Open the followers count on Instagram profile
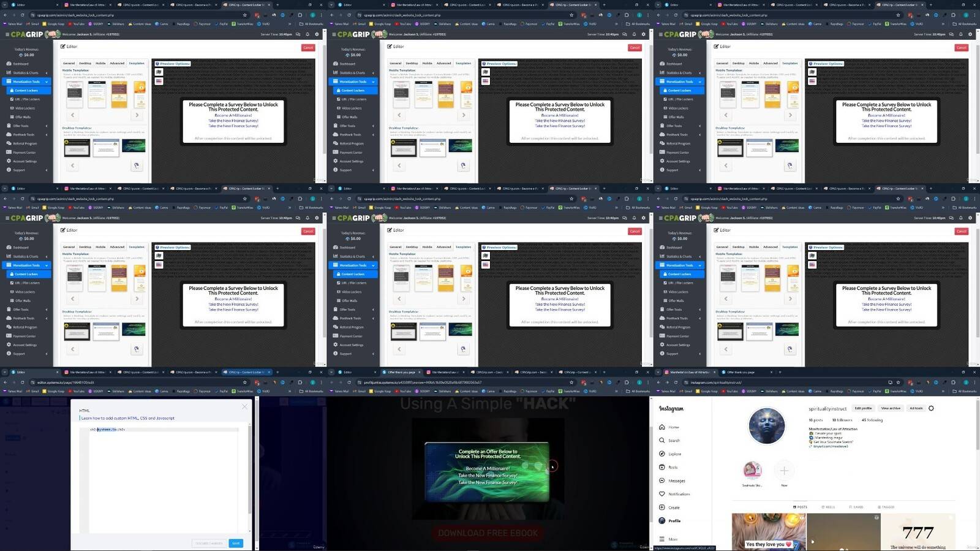 pos(842,420)
